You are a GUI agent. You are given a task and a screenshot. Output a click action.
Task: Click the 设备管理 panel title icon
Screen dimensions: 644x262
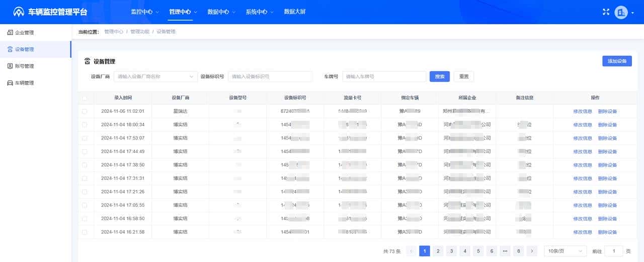87,61
